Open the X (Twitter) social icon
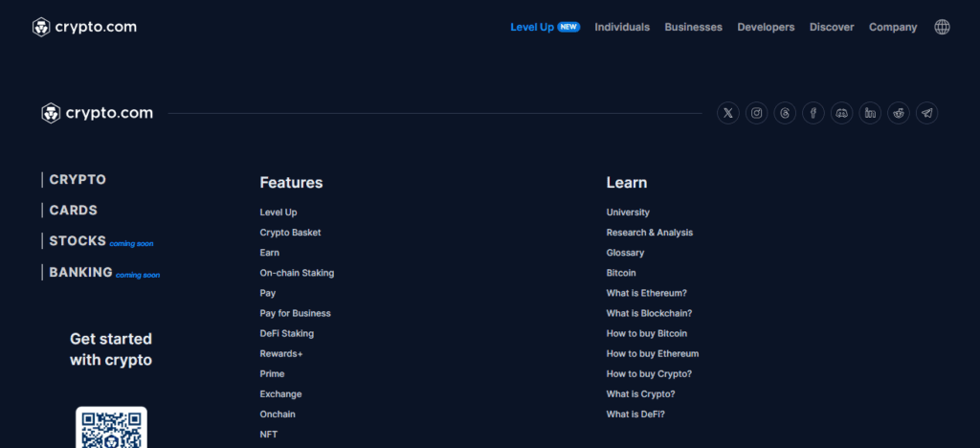This screenshot has width=980, height=448. [728, 113]
